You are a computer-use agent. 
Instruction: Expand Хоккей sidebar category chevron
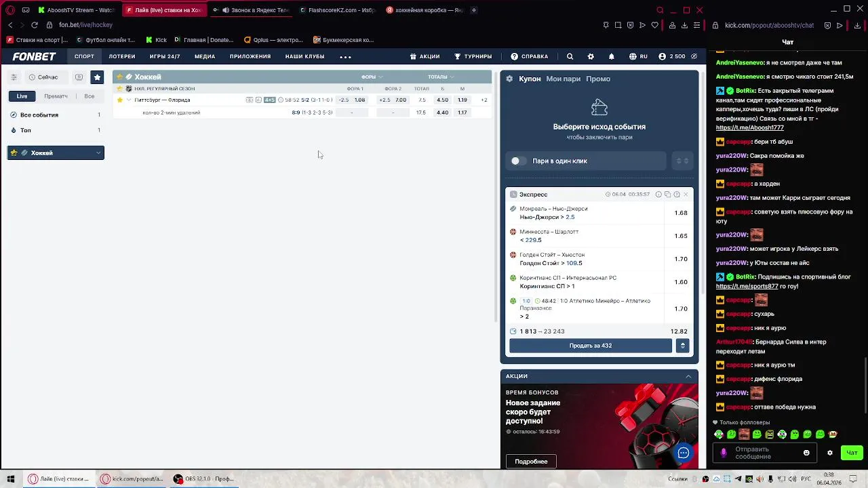point(98,153)
